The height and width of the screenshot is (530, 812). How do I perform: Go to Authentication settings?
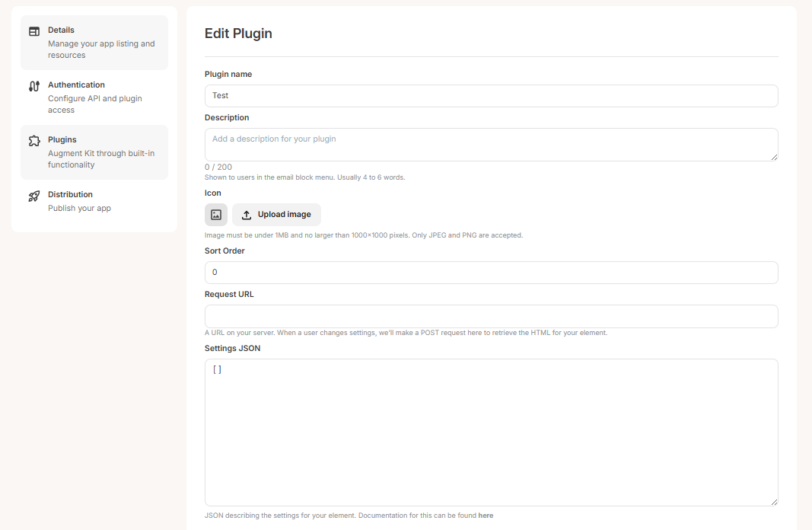click(94, 97)
